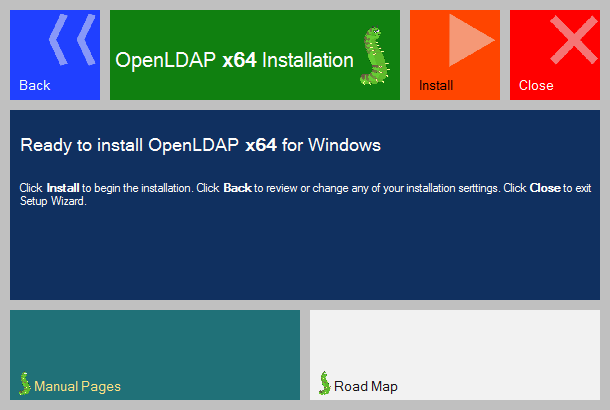610x410 pixels.
Task: Click the X icon on the Close tile
Action: pyautogui.click(x=574, y=40)
